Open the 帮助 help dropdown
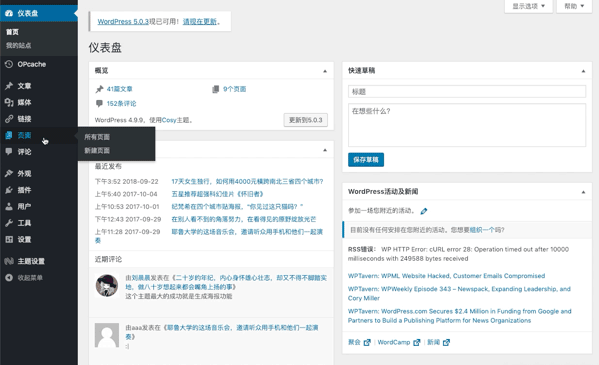 (574, 6)
